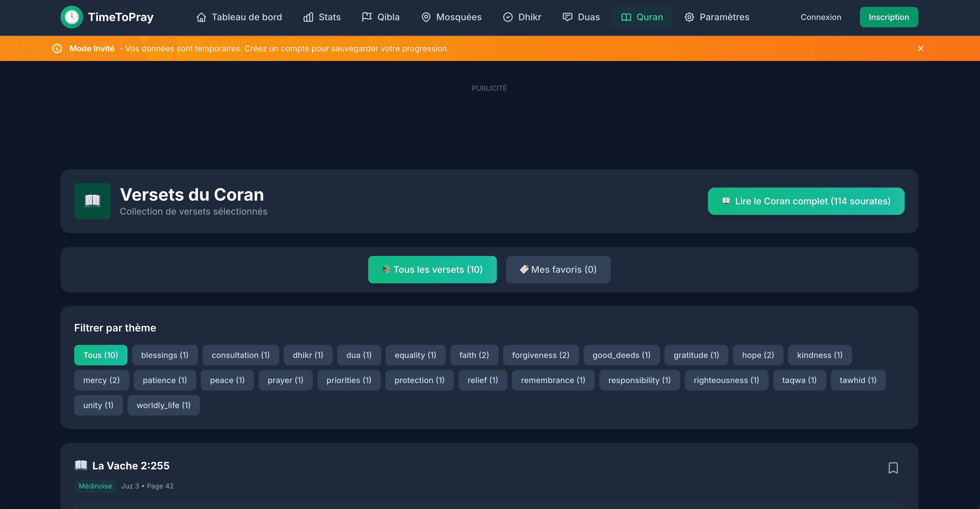
Task: Bookmark the La Vache 2:255 verse
Action: click(893, 468)
